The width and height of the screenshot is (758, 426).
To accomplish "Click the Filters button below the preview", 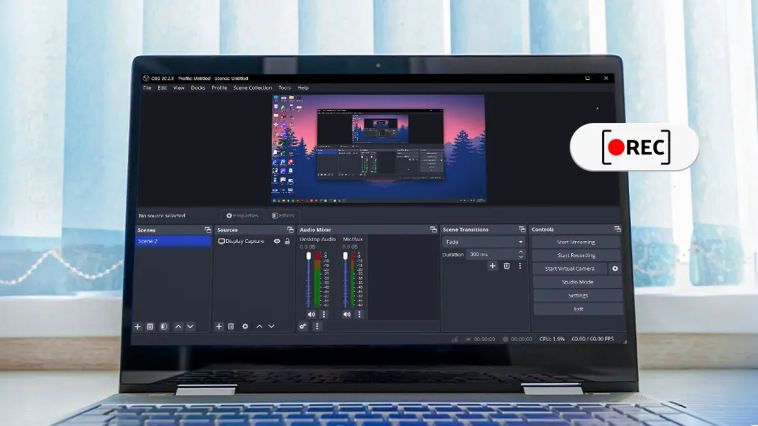I will [x=283, y=216].
